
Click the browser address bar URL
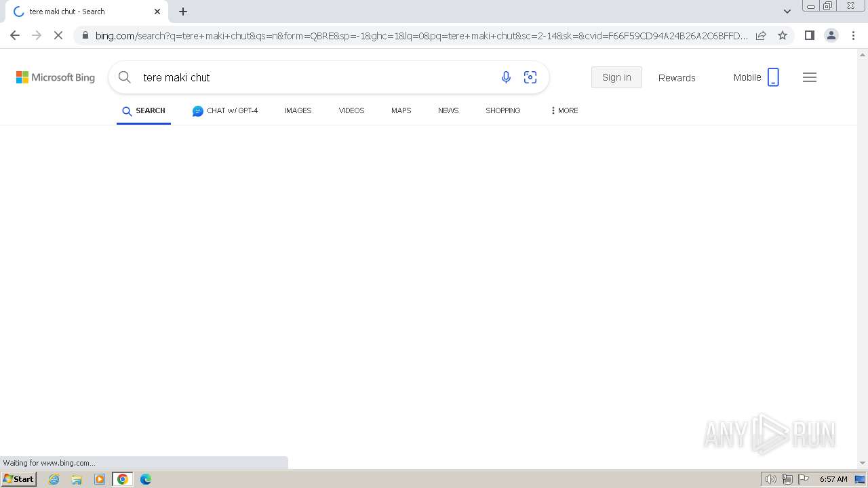tap(422, 35)
